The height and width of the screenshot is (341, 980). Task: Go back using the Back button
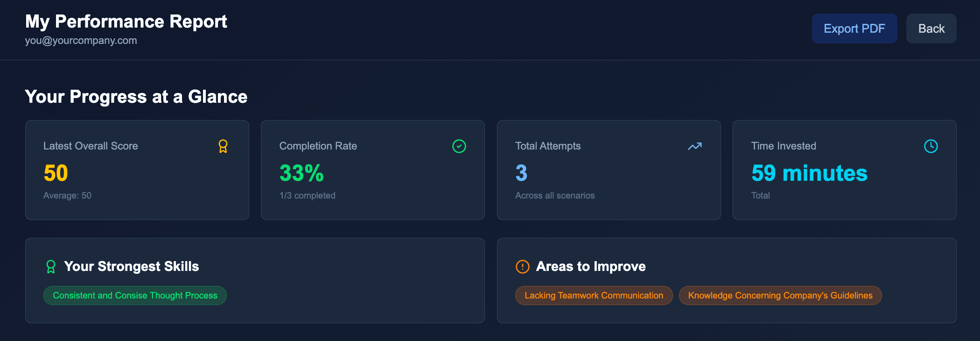click(931, 28)
